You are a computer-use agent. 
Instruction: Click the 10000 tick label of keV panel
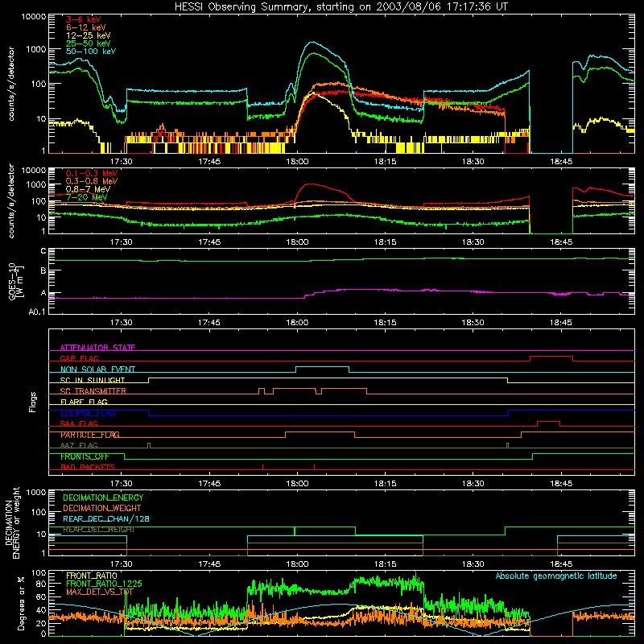click(34, 17)
